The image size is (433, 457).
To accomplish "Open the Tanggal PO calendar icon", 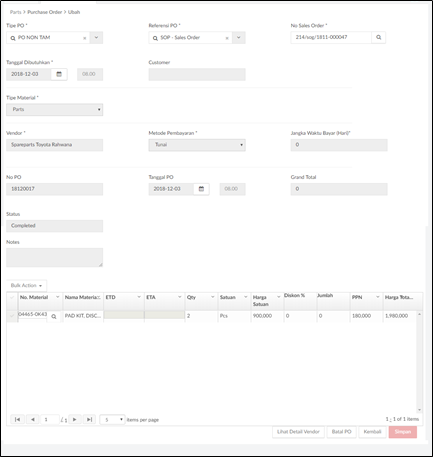I will (x=201, y=189).
